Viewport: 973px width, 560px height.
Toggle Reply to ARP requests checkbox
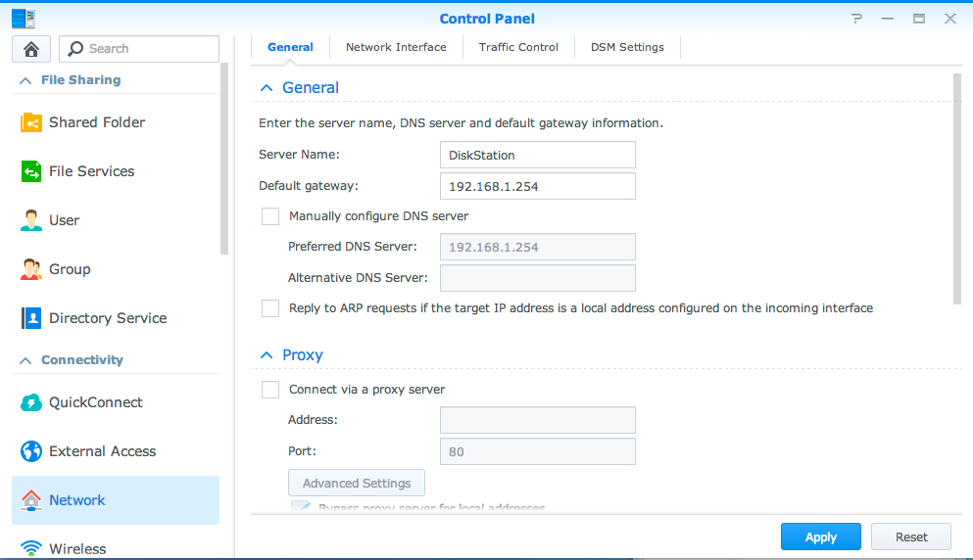[269, 308]
